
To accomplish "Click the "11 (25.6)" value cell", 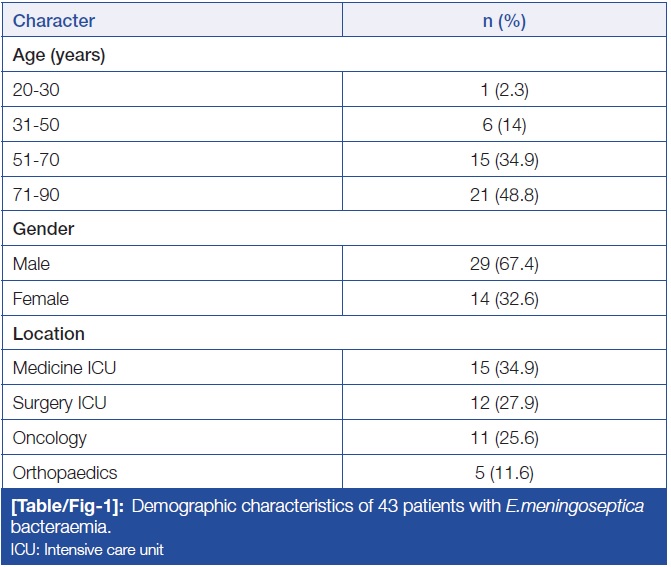I will (504, 438).
